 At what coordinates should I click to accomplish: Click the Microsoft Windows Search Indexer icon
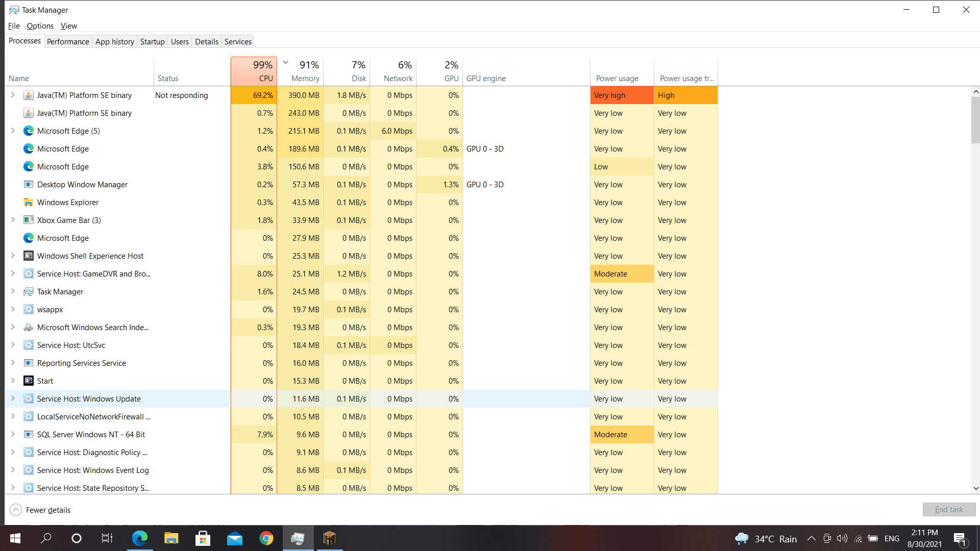point(29,328)
